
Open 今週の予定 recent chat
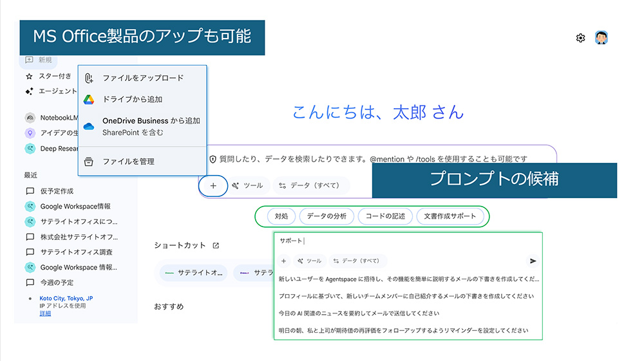click(57, 282)
